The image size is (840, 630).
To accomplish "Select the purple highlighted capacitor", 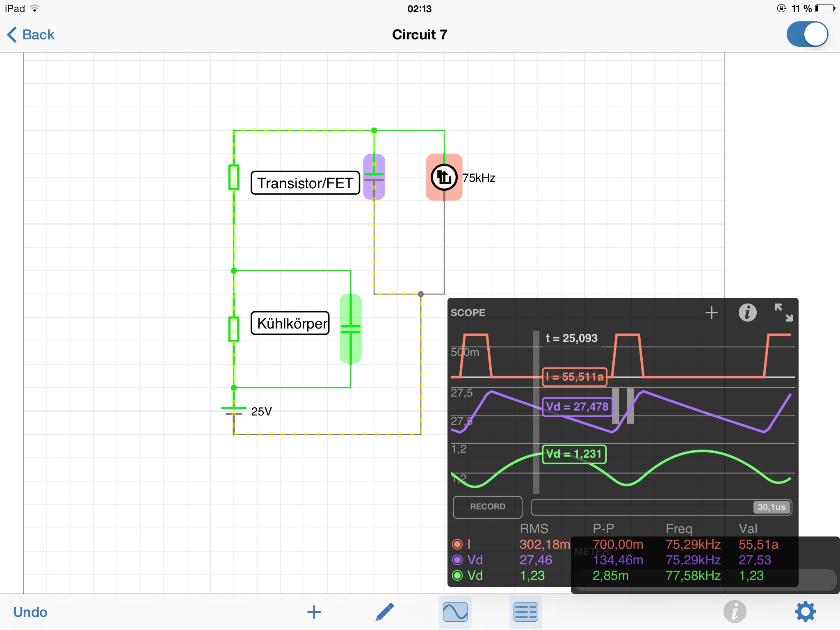I will [374, 177].
